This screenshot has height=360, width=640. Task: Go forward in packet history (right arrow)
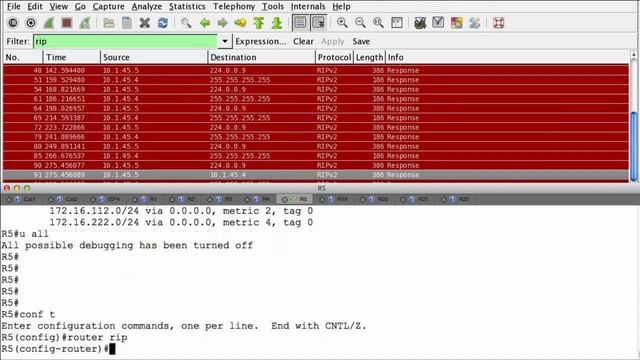click(222, 23)
